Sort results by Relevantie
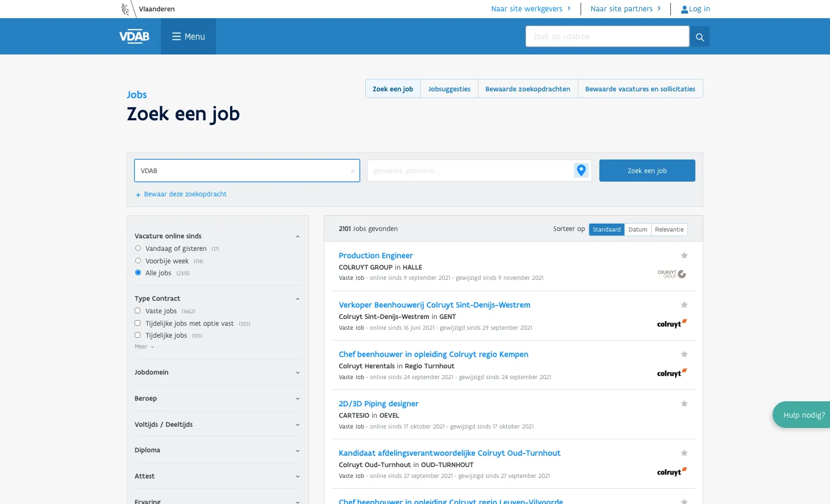Image resolution: width=830 pixels, height=504 pixels. coord(669,229)
